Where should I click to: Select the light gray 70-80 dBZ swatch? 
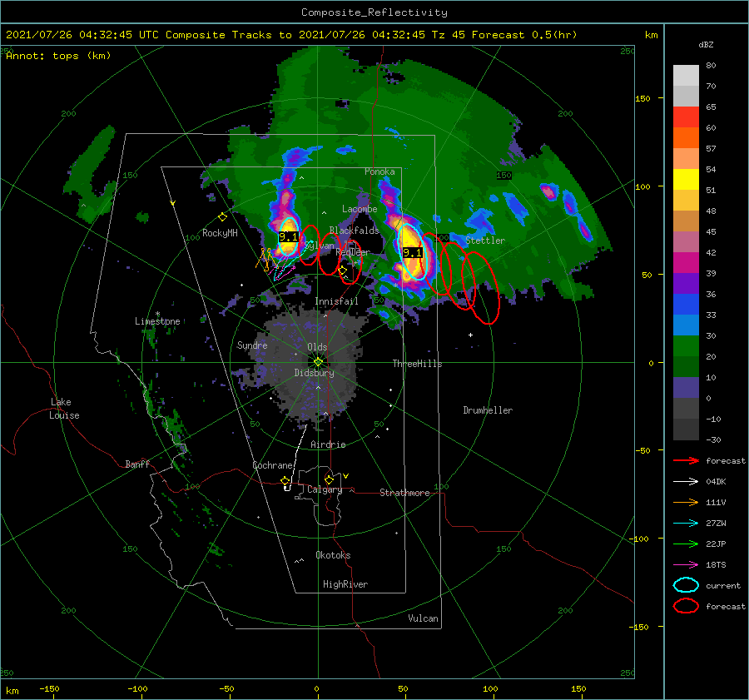[686, 76]
